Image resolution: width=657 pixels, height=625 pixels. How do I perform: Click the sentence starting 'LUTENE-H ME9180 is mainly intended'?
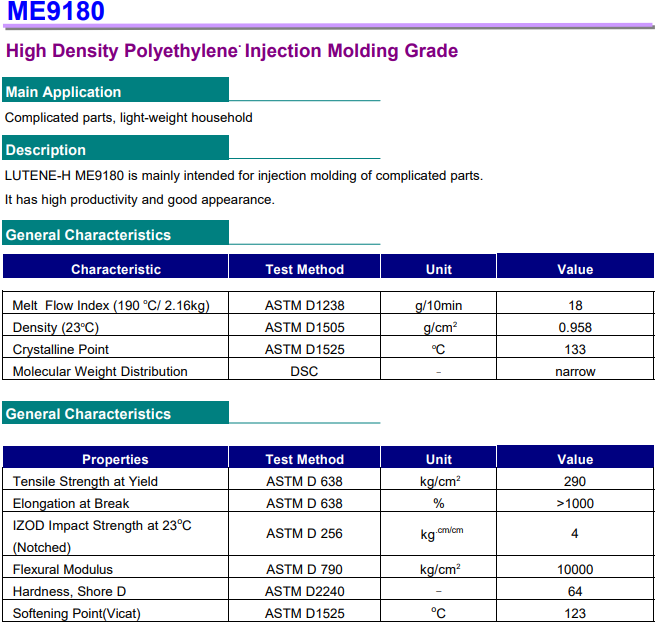click(x=244, y=176)
